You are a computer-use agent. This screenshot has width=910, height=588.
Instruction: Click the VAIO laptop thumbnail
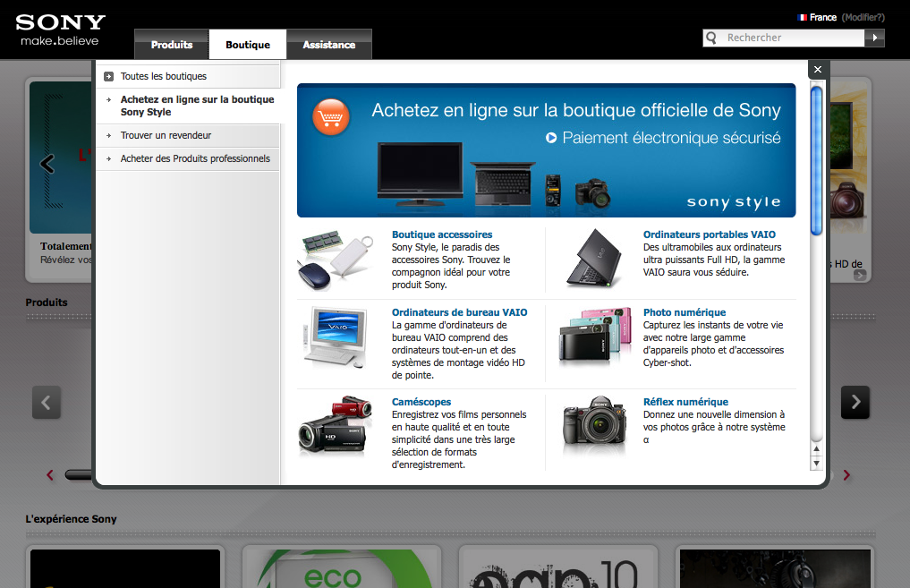[593, 258]
